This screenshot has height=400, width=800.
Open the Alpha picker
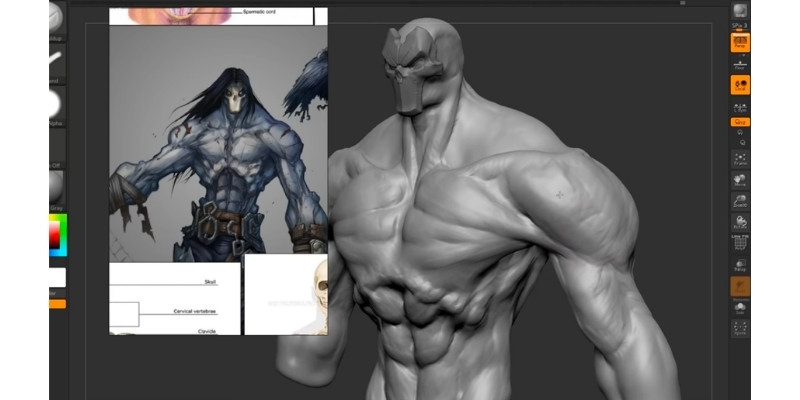(x=58, y=106)
